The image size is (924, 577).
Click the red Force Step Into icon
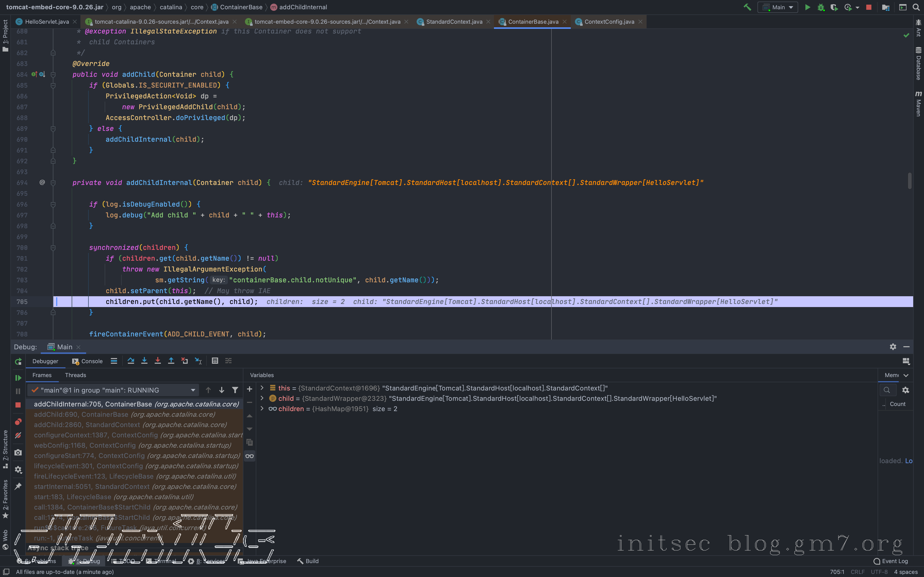[x=158, y=361]
